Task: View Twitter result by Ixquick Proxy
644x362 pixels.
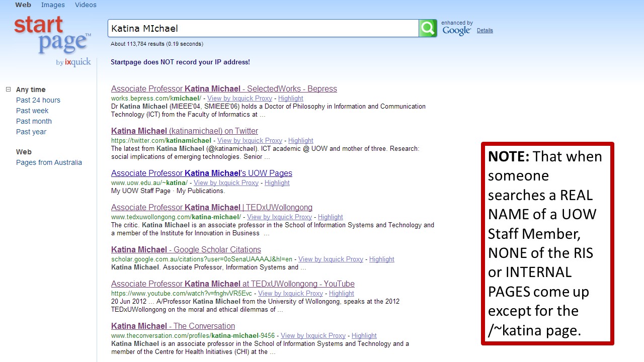Action: pos(250,141)
